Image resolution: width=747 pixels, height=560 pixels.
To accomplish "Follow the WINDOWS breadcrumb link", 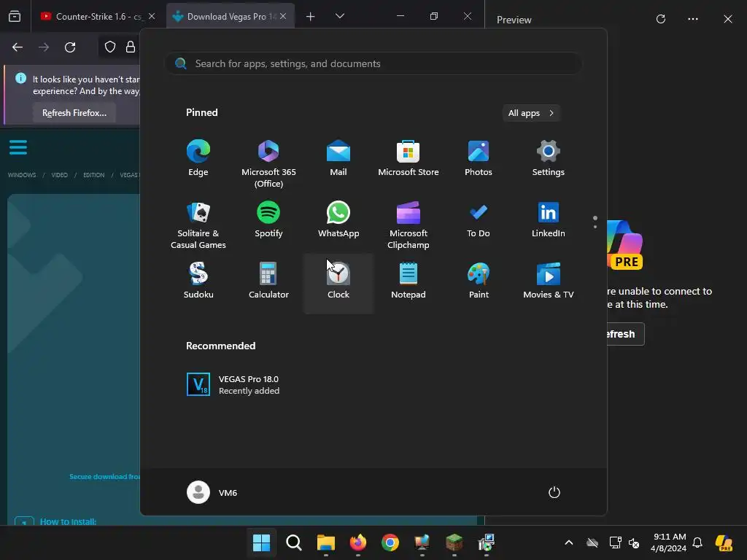I will [x=22, y=175].
